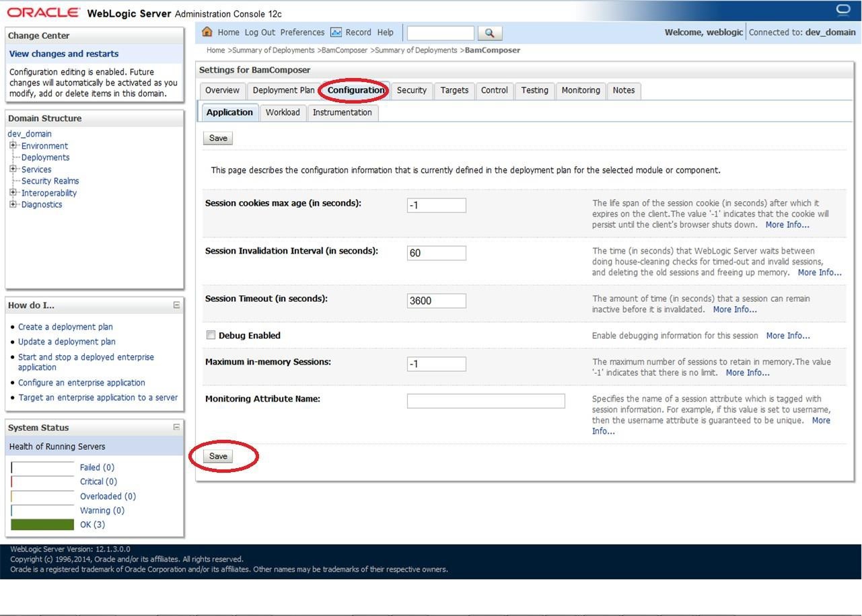Collapse the How do I panel

pyautogui.click(x=176, y=305)
